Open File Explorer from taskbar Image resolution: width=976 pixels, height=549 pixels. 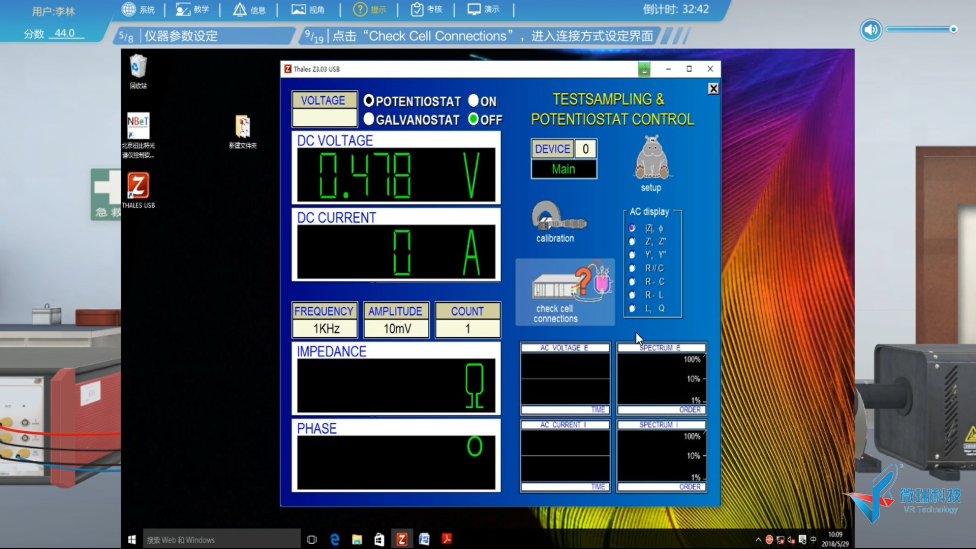[357, 540]
